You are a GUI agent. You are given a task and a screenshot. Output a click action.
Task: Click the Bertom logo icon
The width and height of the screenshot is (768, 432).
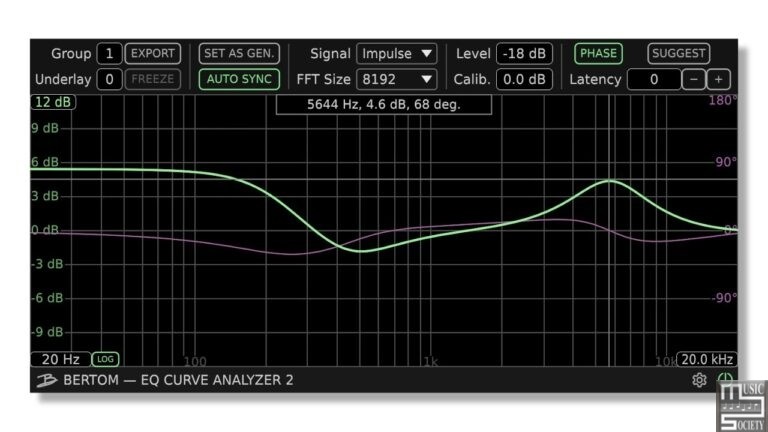coord(47,380)
